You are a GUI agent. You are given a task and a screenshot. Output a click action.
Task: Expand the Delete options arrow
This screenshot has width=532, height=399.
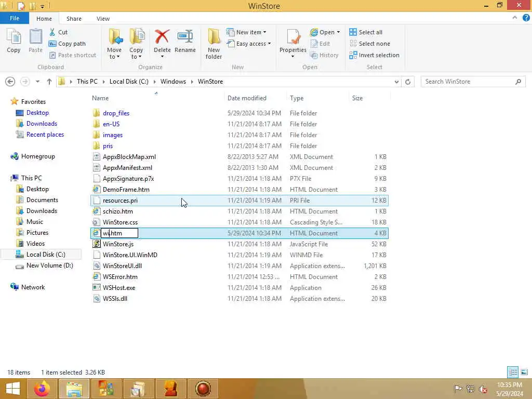[x=162, y=57]
